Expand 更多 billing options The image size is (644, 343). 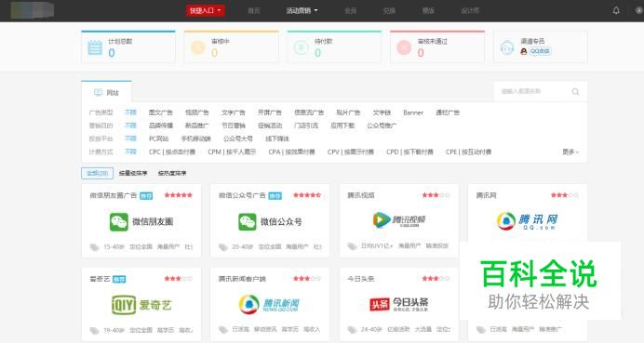click(x=570, y=152)
